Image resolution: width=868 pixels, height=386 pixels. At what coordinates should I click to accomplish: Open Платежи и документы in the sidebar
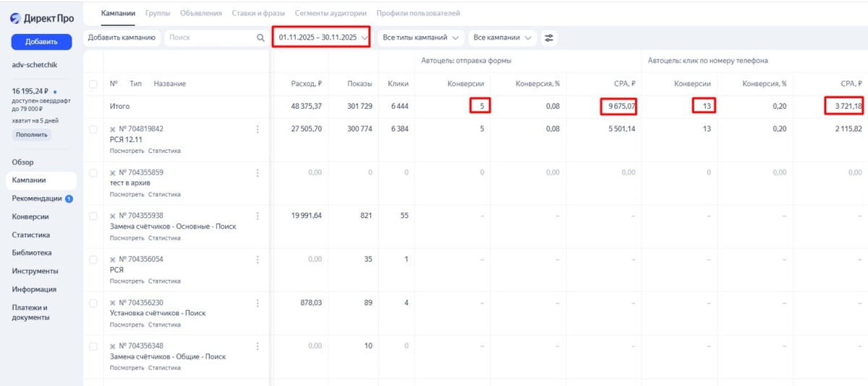[30, 312]
